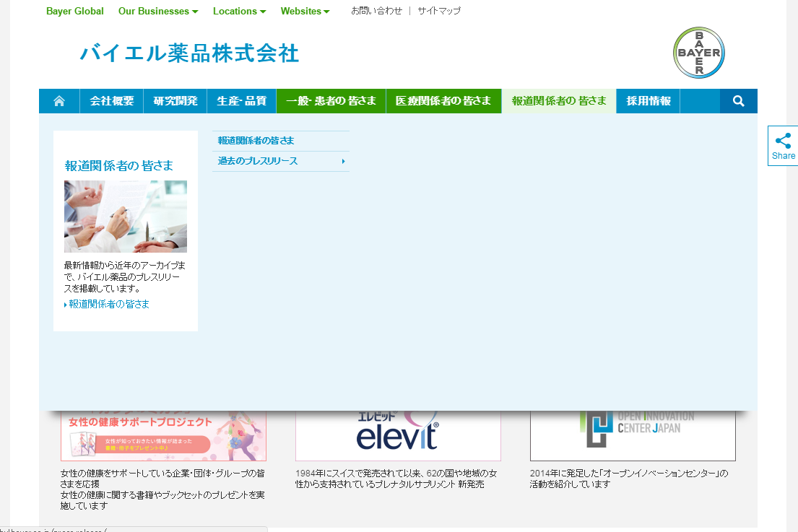Expand the Websites dropdown

click(305, 12)
